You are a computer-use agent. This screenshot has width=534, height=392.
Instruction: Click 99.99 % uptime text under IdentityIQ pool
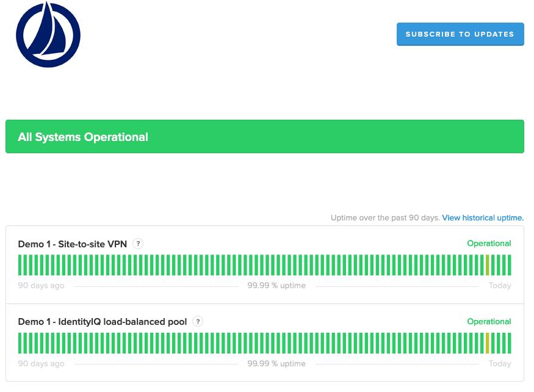pyautogui.click(x=276, y=364)
